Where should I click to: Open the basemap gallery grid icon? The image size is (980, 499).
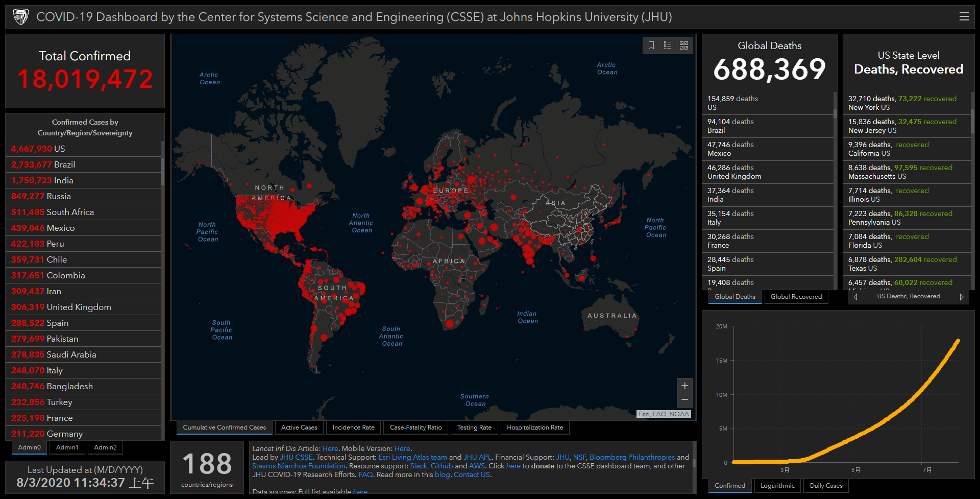684,45
